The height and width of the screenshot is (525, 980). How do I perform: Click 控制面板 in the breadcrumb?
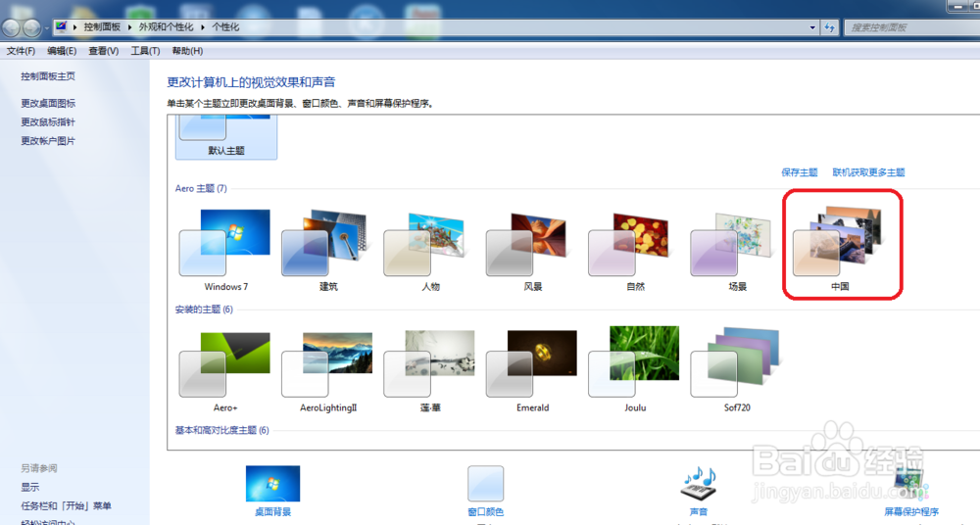(x=102, y=26)
